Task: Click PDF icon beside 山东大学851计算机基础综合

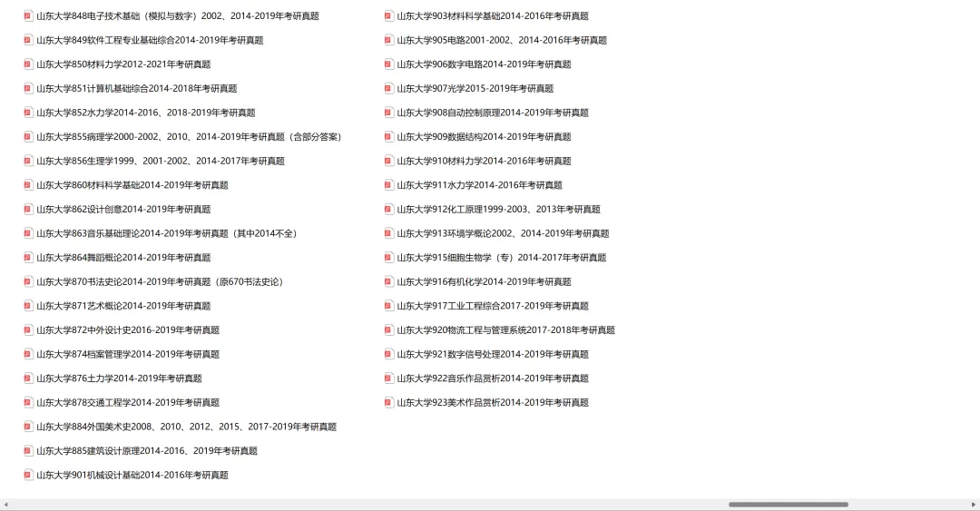Action: point(28,88)
